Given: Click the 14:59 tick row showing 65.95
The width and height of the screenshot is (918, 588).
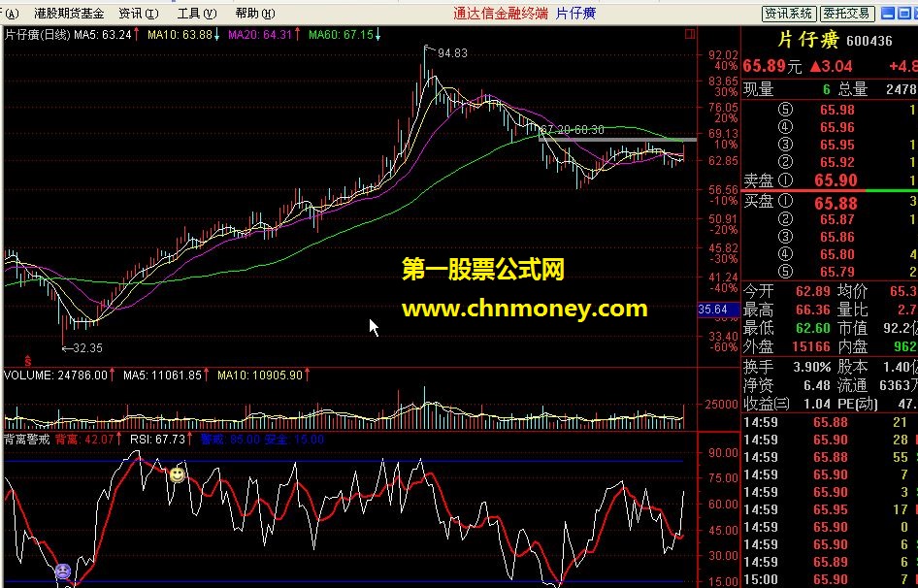Looking at the screenshot, I should point(830,509).
